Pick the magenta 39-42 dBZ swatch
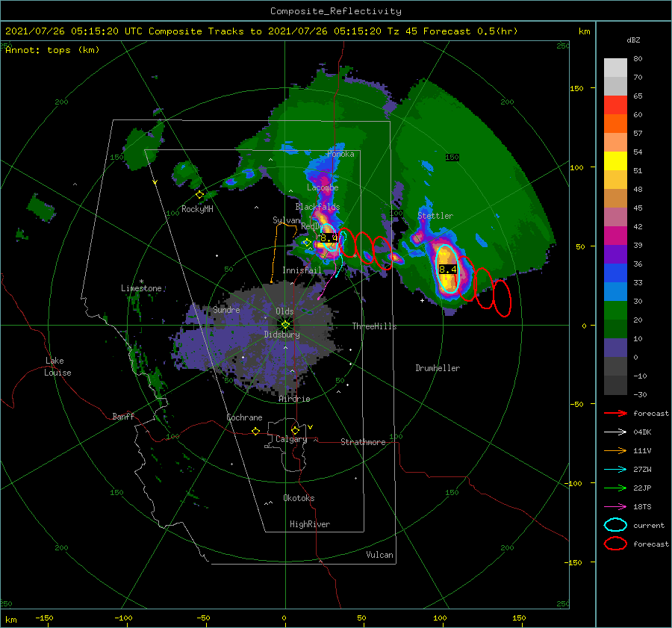The height and width of the screenshot is (628, 672). (x=615, y=236)
